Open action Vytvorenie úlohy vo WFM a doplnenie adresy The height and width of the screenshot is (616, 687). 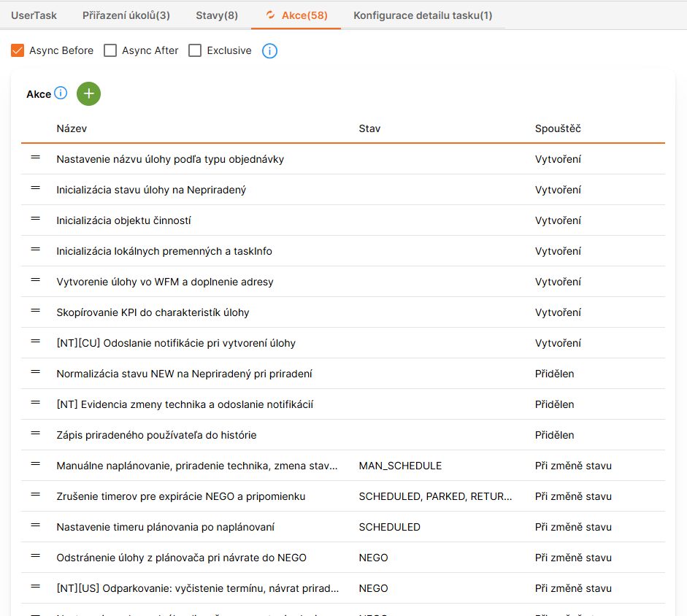tap(165, 282)
